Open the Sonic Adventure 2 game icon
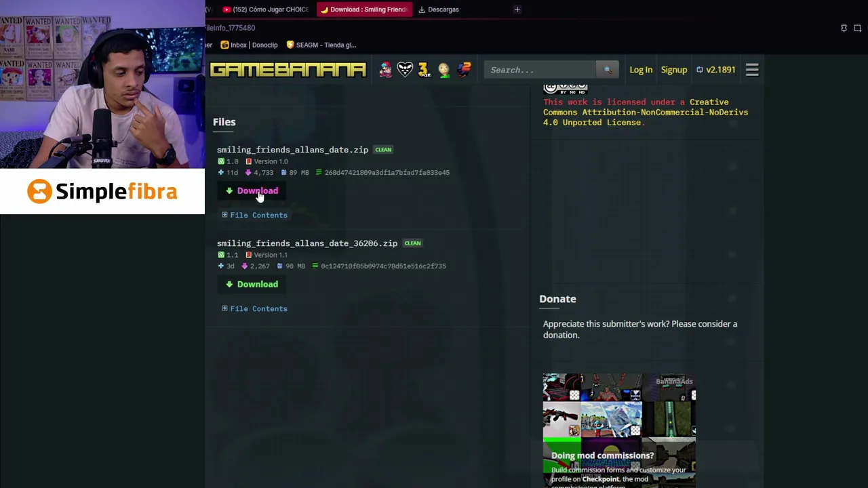Image resolution: width=868 pixels, height=488 pixels. (x=464, y=70)
